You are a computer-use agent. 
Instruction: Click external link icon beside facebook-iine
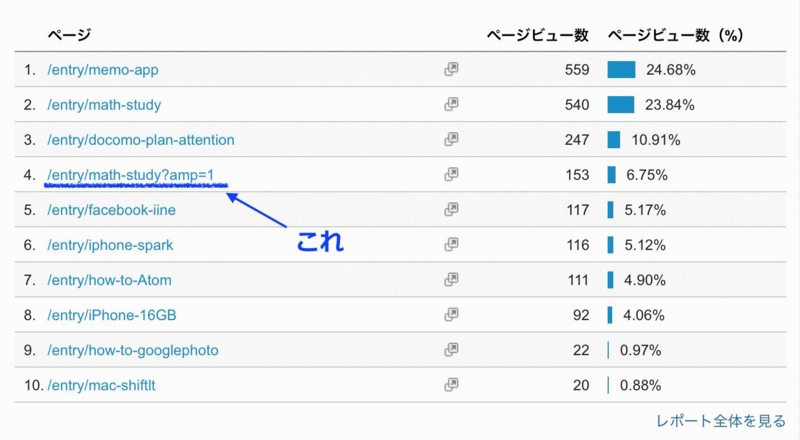451,209
